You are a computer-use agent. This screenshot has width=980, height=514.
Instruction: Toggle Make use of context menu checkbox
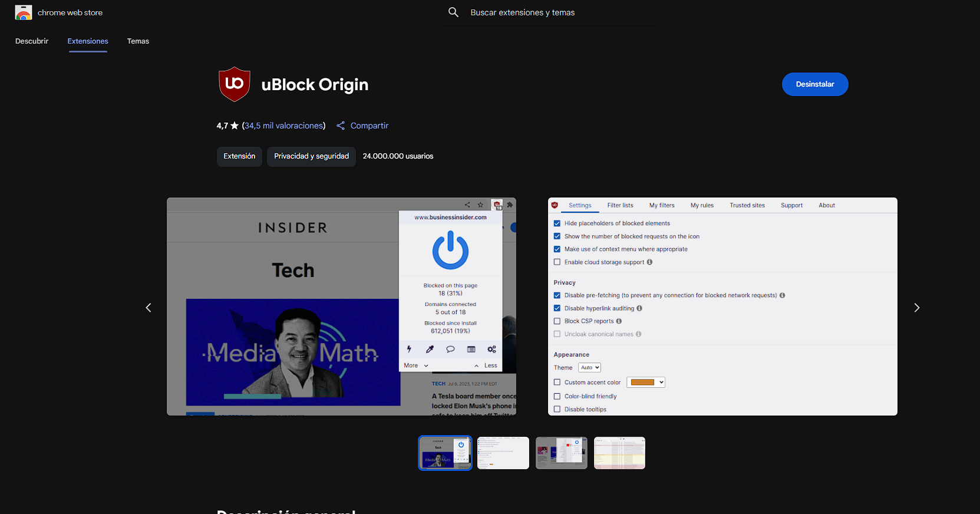(557, 249)
